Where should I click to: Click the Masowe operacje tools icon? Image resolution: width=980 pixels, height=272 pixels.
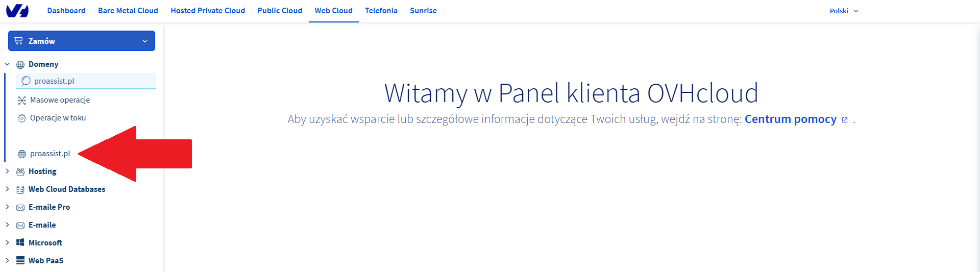coord(22,100)
